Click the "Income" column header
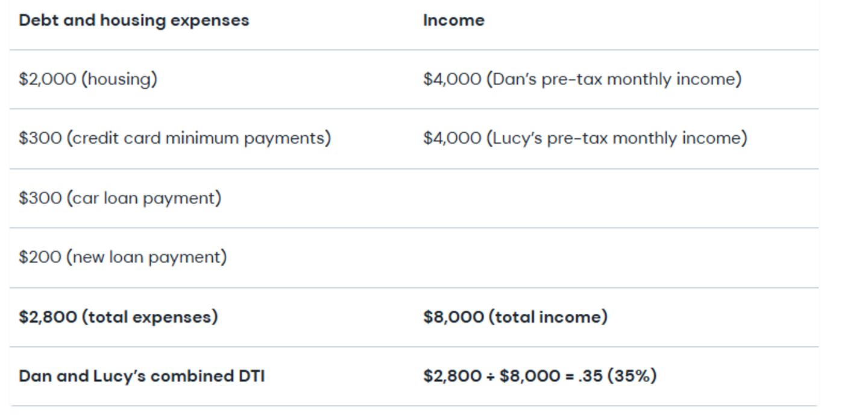Image resolution: width=868 pixels, height=417 pixels. pyautogui.click(x=453, y=20)
